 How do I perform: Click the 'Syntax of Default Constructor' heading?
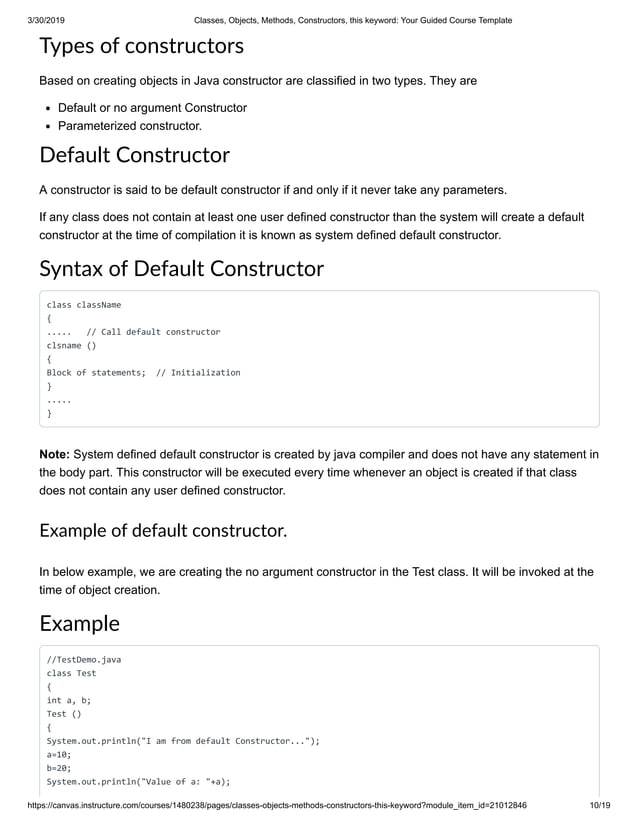(182, 269)
